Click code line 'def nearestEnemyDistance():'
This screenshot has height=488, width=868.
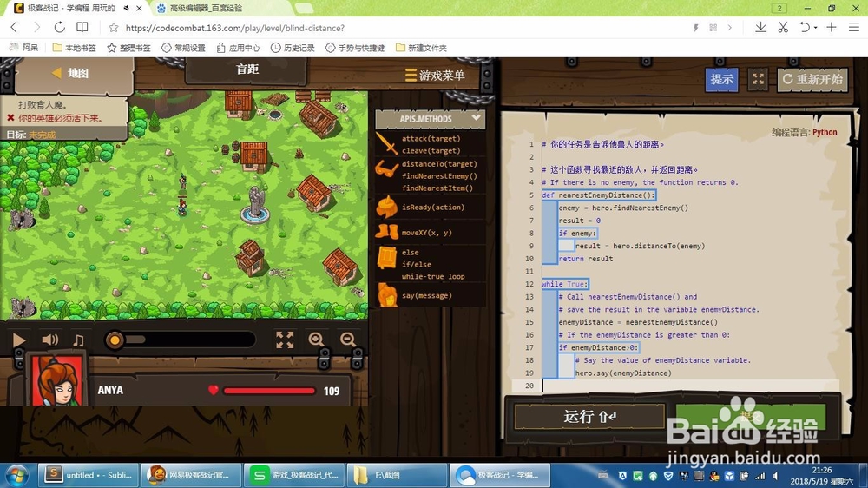[598, 195]
